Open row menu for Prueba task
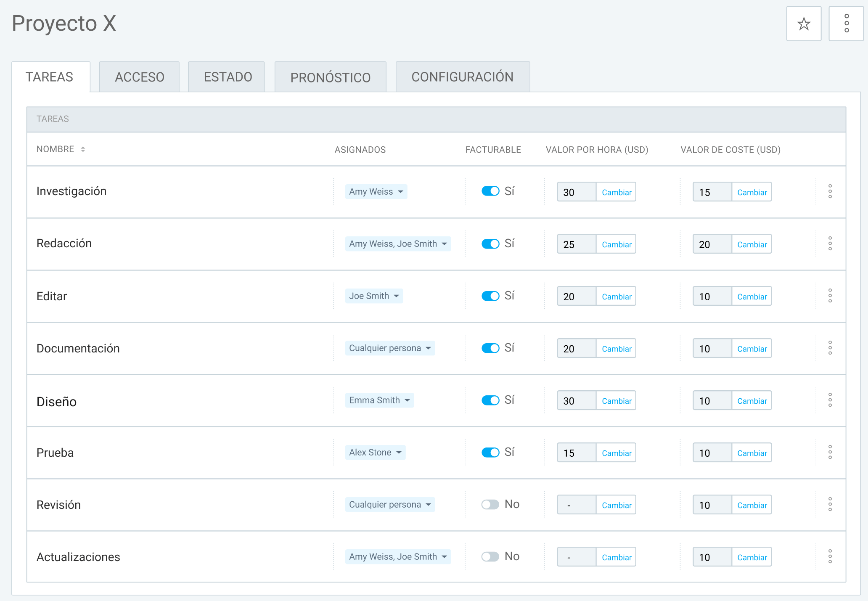868x601 pixels. (830, 452)
